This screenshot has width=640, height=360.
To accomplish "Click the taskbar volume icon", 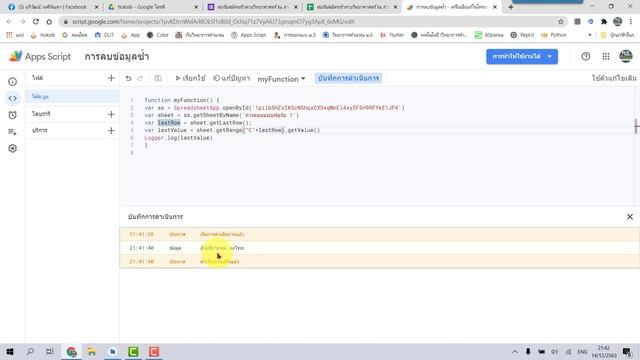I will pos(555,351).
